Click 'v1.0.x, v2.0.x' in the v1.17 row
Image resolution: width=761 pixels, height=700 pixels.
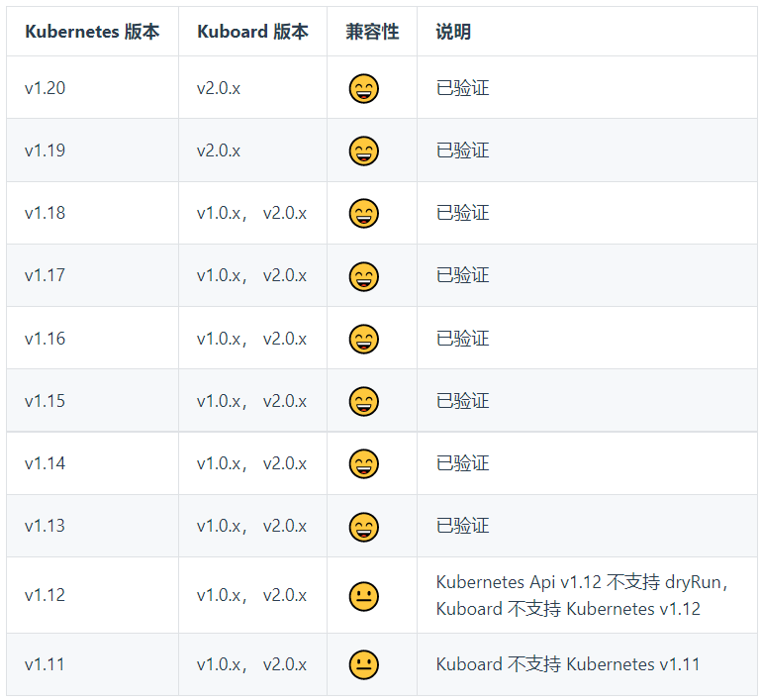click(251, 275)
